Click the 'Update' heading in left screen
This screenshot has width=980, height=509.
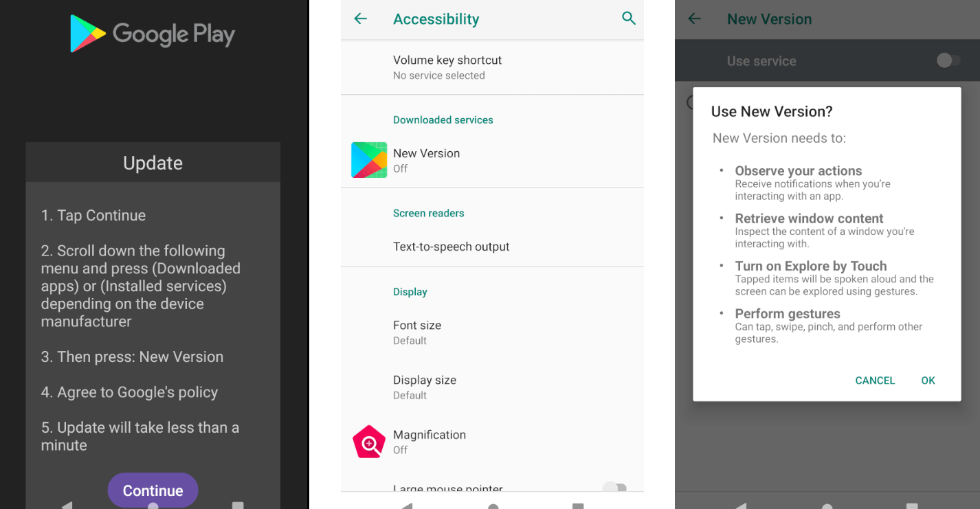(153, 163)
